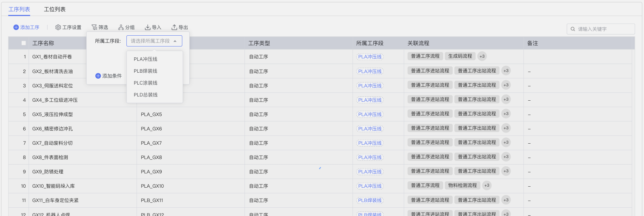
Task: Click the search magnifier icon
Action: pyautogui.click(x=573, y=29)
